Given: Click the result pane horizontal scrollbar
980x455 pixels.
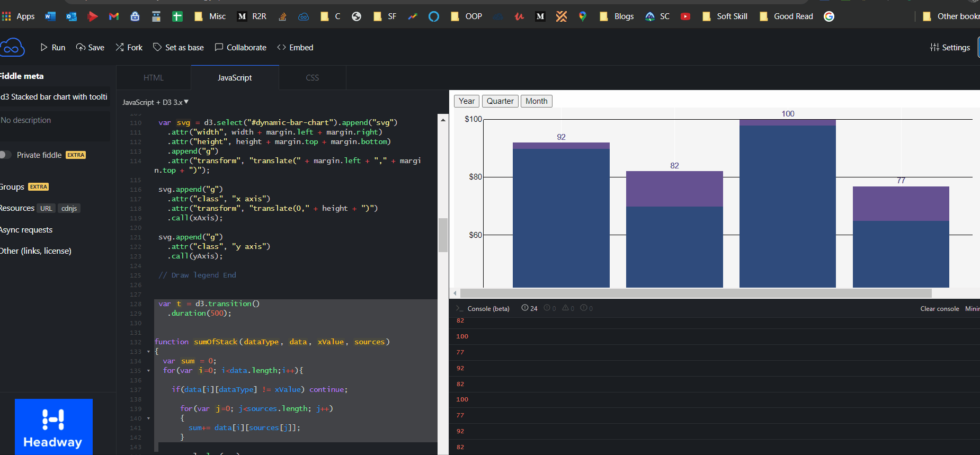Looking at the screenshot, I should click(x=696, y=293).
